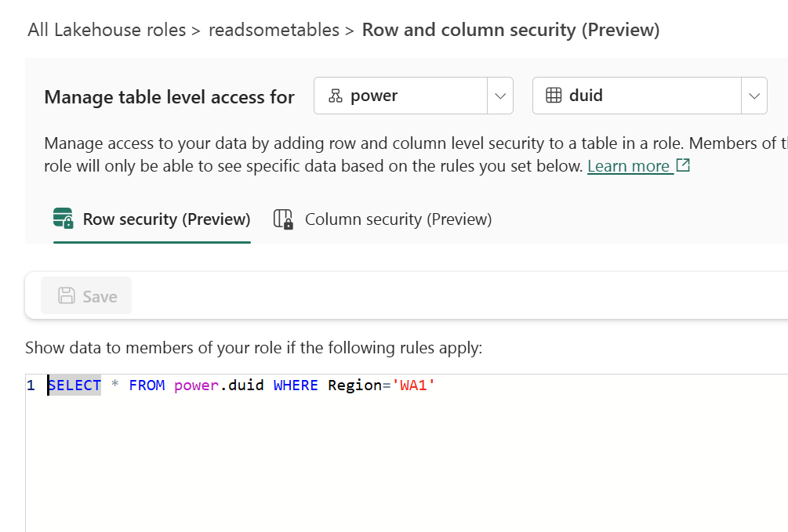This screenshot has height=532, width=788.
Task: Click the Row security lock icon
Action: pos(63,219)
